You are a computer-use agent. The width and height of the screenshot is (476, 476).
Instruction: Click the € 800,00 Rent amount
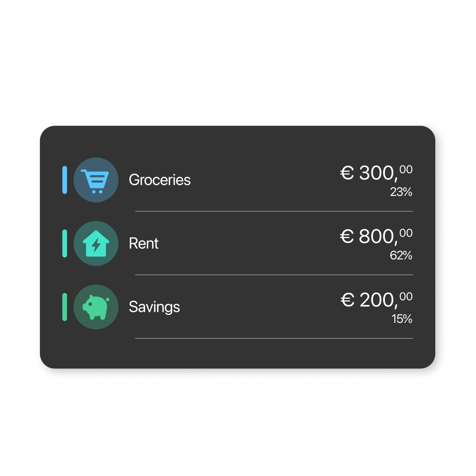click(376, 236)
